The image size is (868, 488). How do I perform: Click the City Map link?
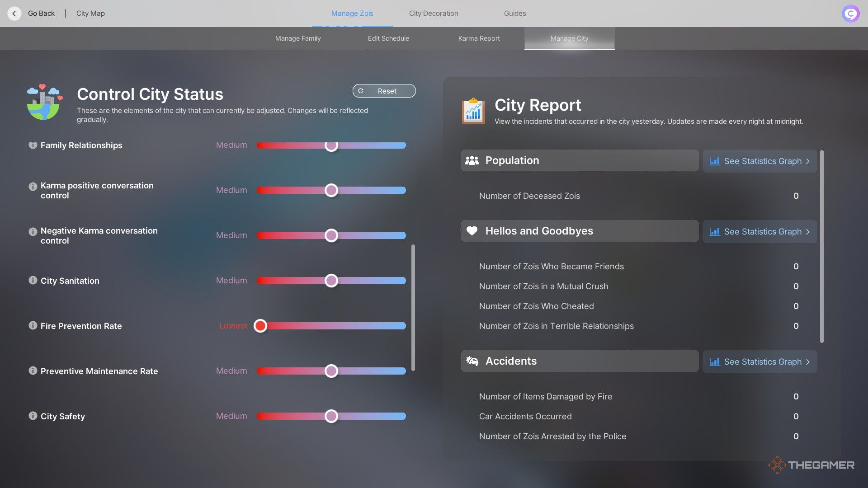(x=90, y=14)
